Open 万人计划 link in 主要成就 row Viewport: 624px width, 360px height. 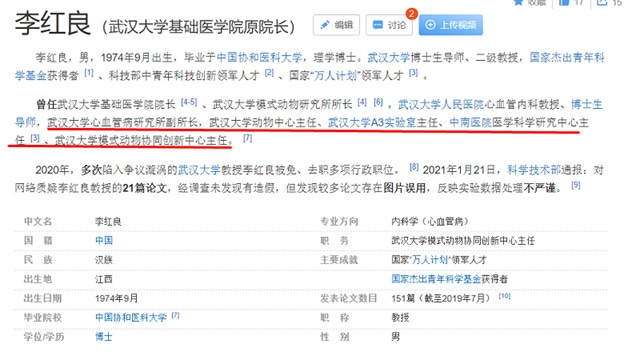pos(431,260)
